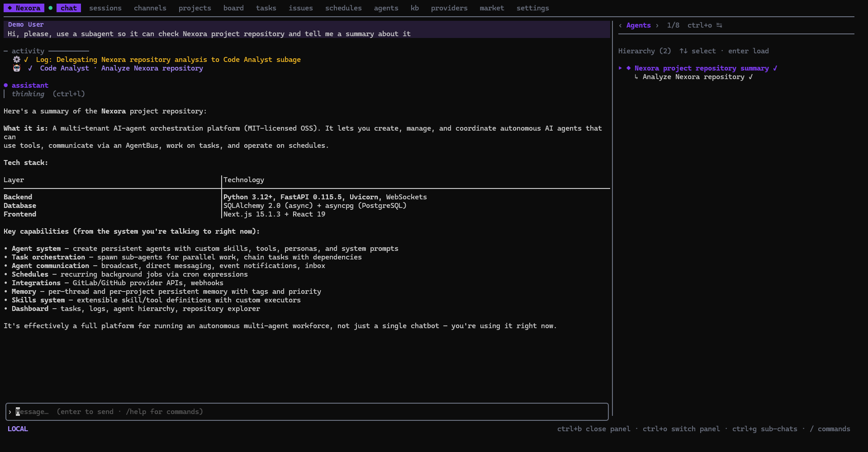Open the market tab

pos(492,8)
